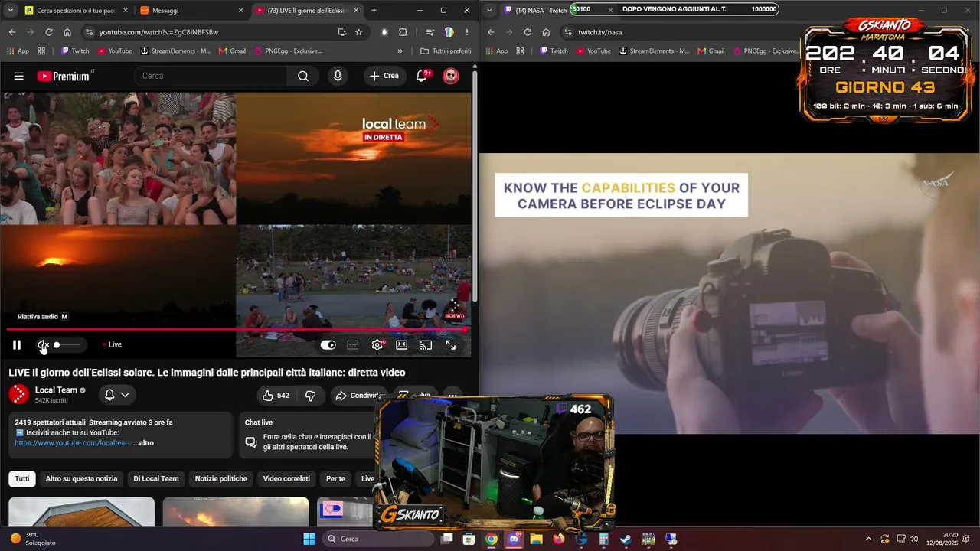Click the YouTube search magnifier button

[x=303, y=76]
